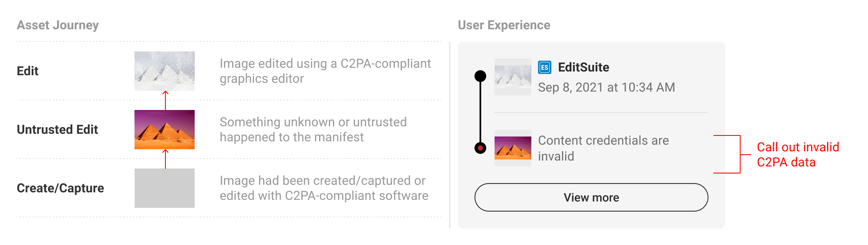Click the User Experience heading
868x245 pixels.
pos(504,25)
